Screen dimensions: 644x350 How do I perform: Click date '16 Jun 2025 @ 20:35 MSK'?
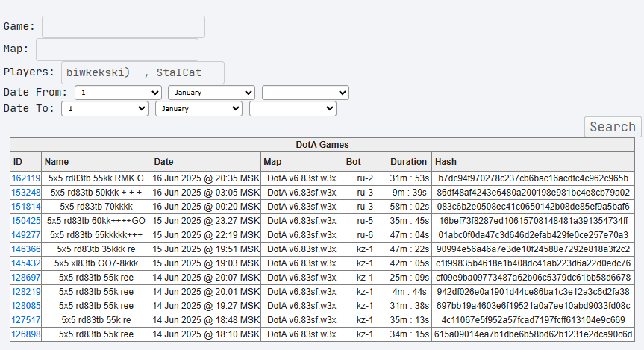coord(206,178)
